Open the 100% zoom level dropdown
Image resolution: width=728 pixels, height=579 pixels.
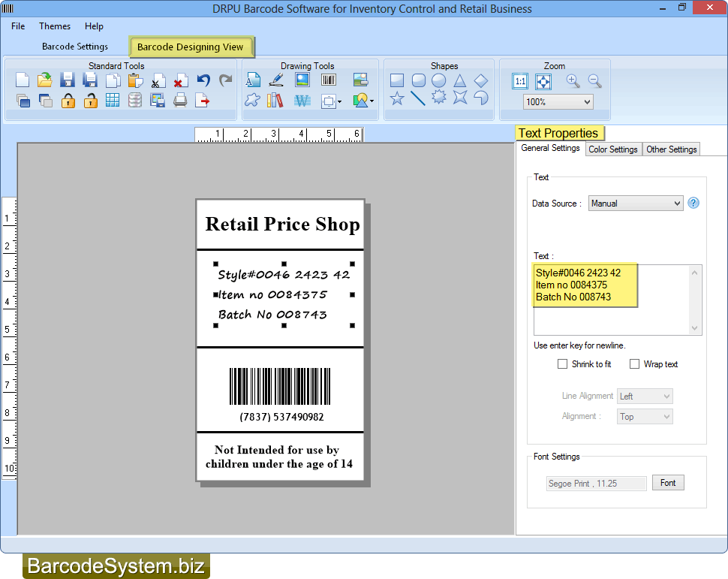(558, 102)
